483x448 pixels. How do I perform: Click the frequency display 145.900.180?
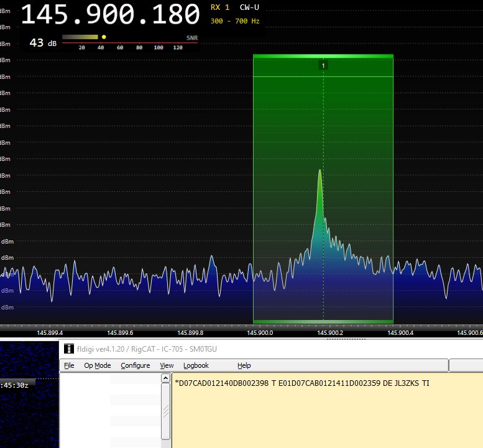tap(110, 14)
